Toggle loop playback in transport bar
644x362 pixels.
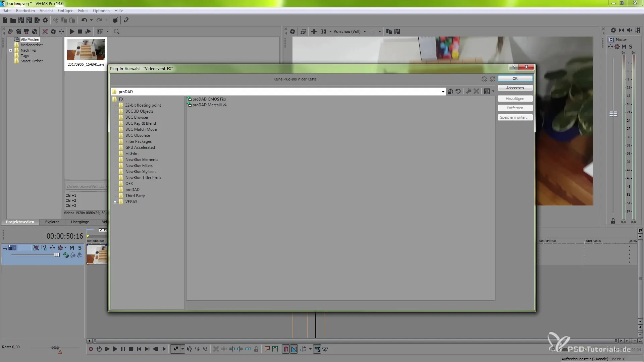(x=99, y=349)
